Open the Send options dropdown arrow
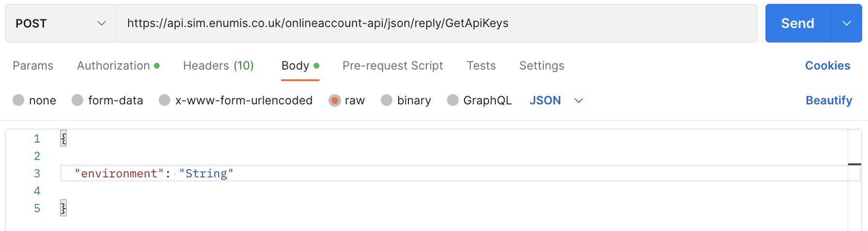 point(846,23)
